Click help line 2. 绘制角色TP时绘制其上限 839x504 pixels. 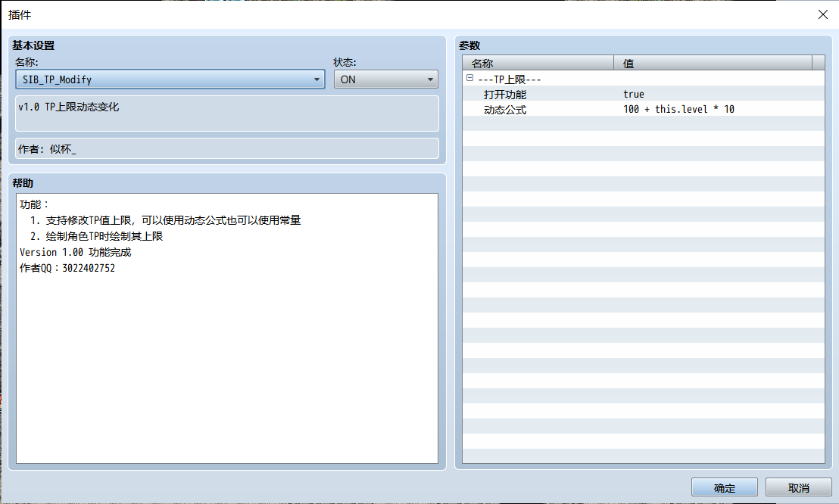coord(96,236)
